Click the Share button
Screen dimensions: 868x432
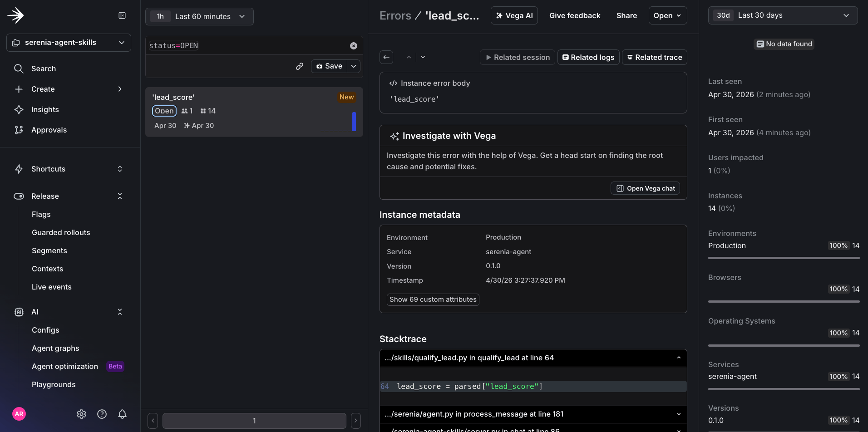[626, 15]
